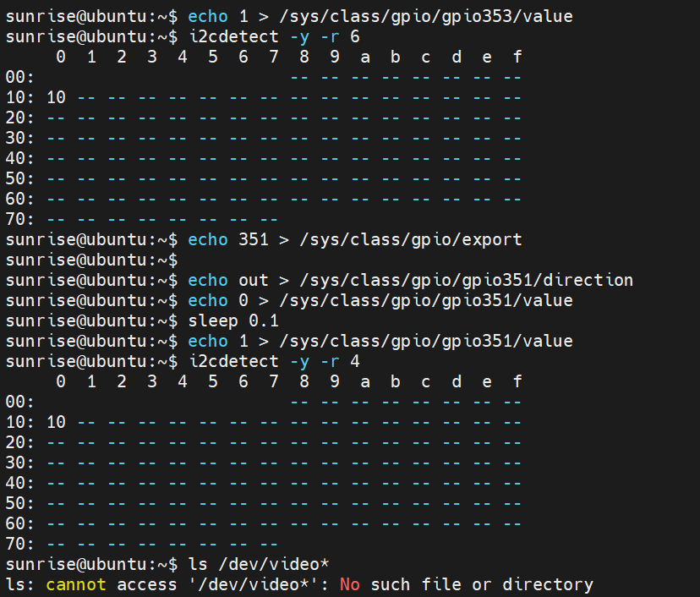
Task: Click the '40:' row label in the bus 4 scan
Action: tap(19, 483)
